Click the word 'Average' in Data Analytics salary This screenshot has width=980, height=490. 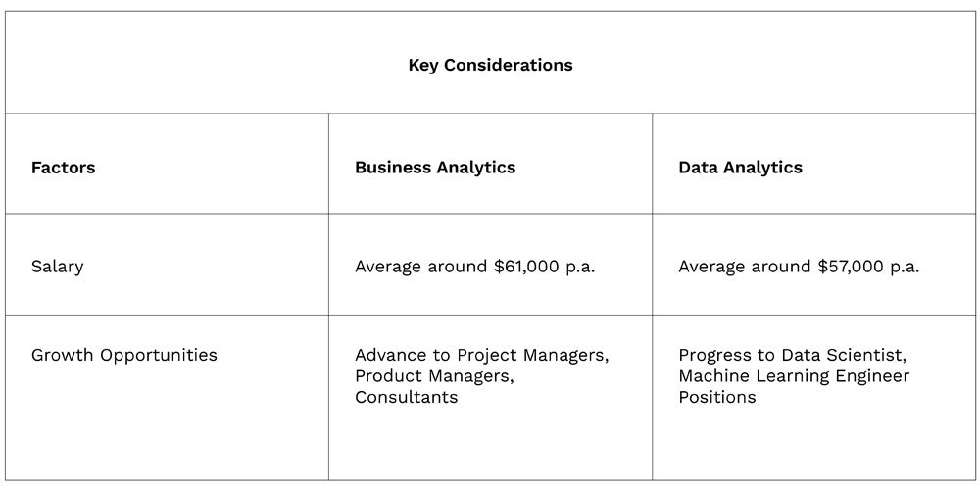(x=711, y=267)
